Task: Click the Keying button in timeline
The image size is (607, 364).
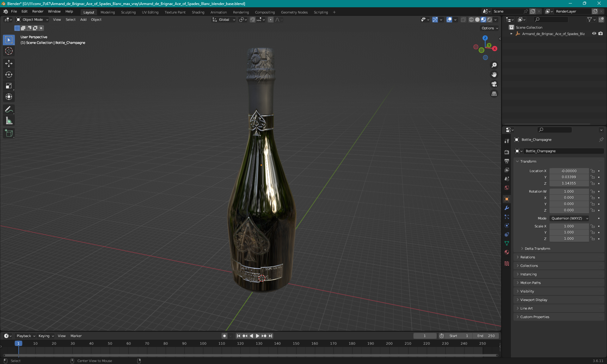Action: (46, 336)
